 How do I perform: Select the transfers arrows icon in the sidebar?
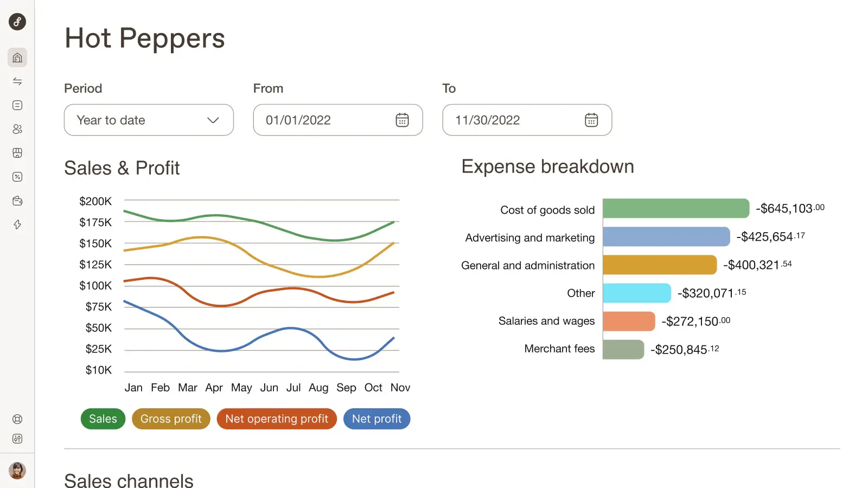[x=17, y=81]
